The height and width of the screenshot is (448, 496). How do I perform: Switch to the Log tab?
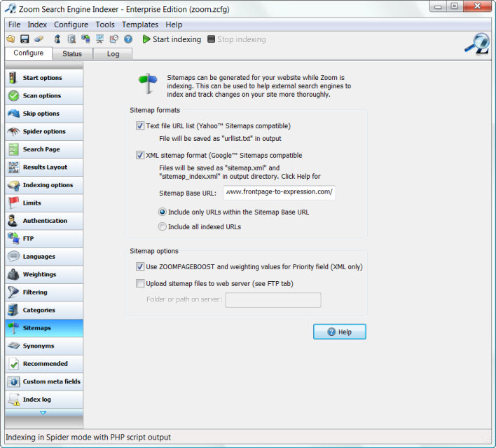113,54
